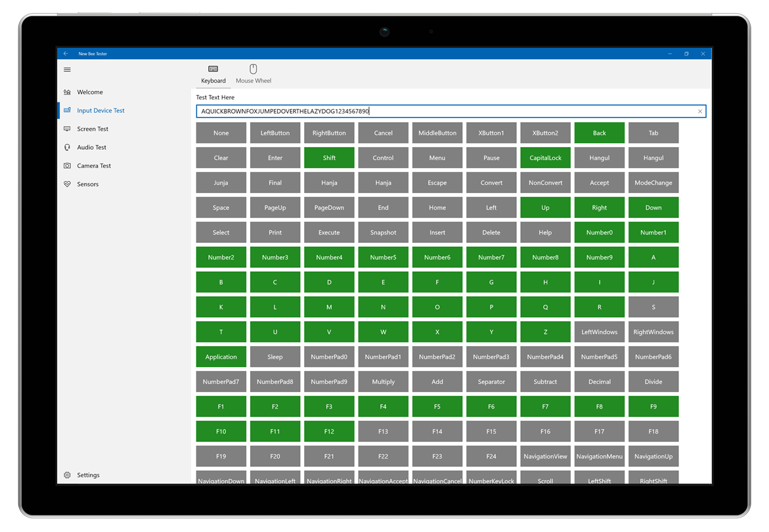769x532 pixels.
Task: Click the CapitalLock key tile
Action: (x=545, y=158)
